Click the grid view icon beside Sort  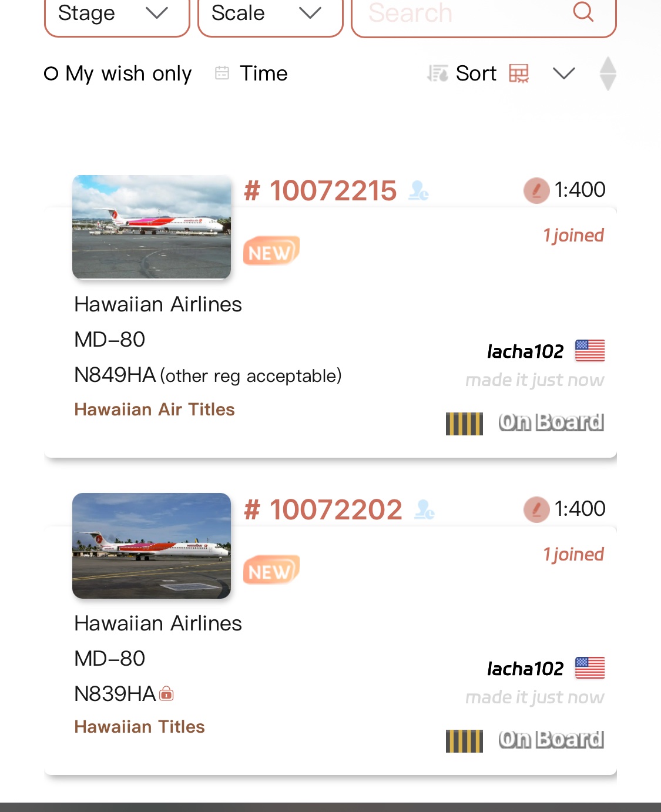519,73
